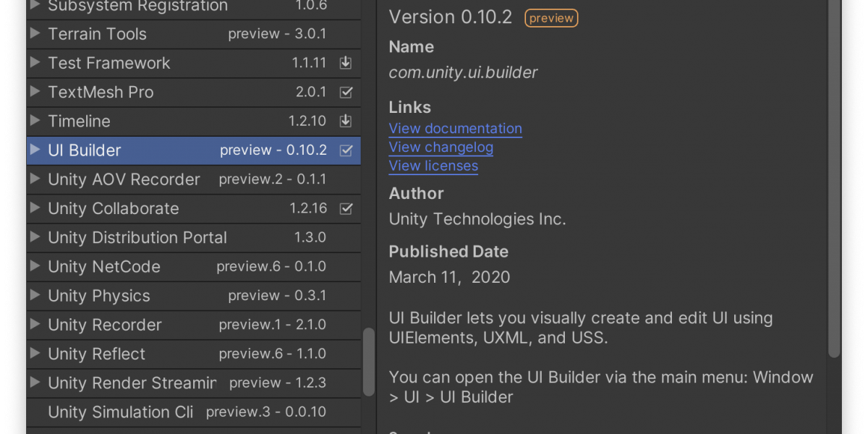Open the View documentation link
Image resolution: width=868 pixels, height=434 pixels.
(455, 129)
